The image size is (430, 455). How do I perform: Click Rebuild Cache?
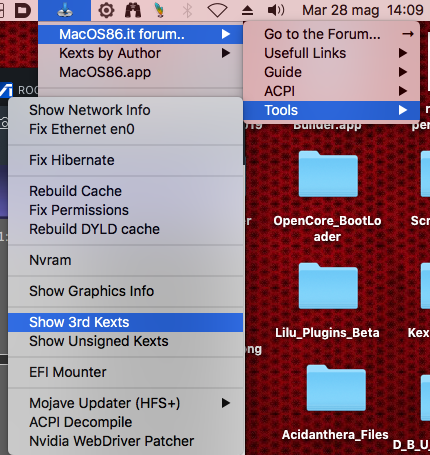125,191
